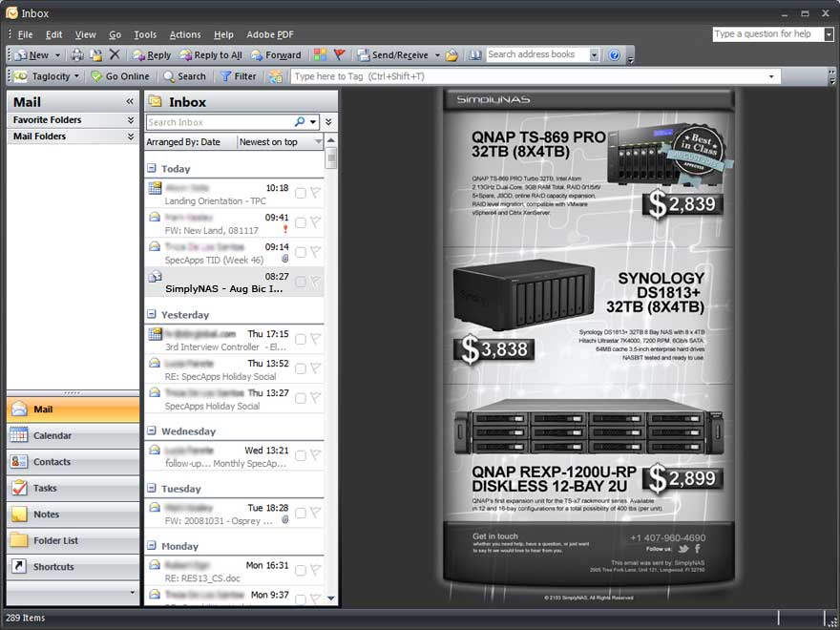Click the Reply to All button
The image size is (840, 630).
coord(211,55)
